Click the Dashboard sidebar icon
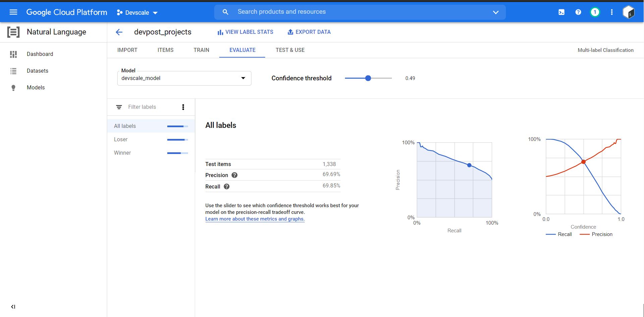Viewport: 644px width, 317px height. click(x=13, y=54)
